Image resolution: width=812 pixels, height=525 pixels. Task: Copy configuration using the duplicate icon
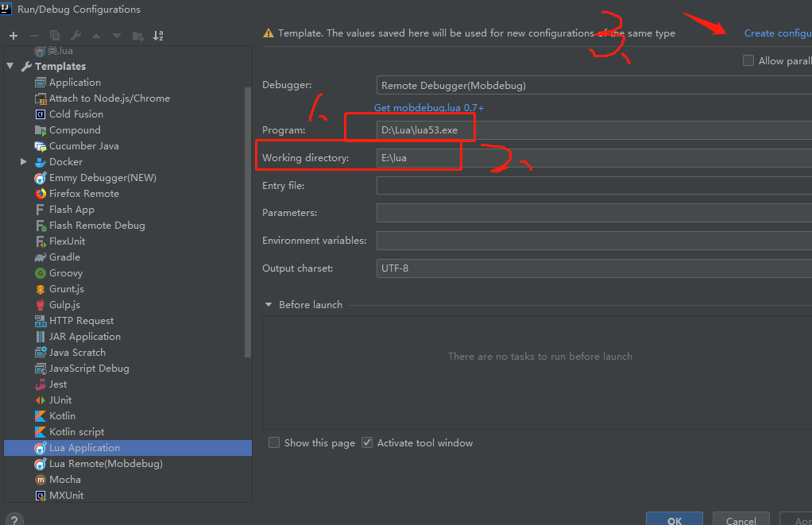[54, 36]
